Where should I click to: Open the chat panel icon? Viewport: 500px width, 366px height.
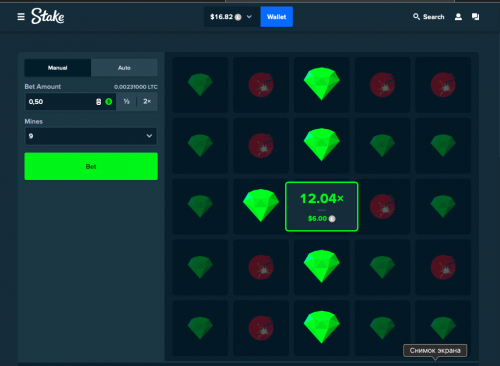[x=476, y=17]
